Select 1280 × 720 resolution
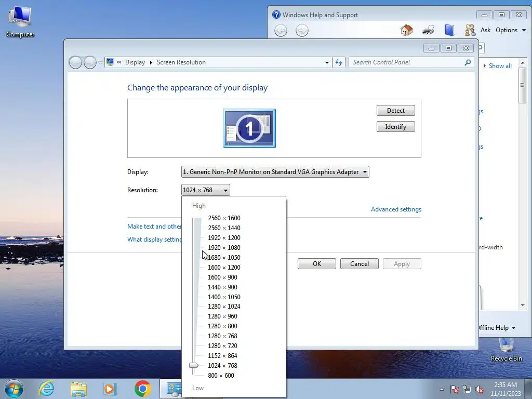Image resolution: width=532 pixels, height=399 pixels. click(x=222, y=345)
